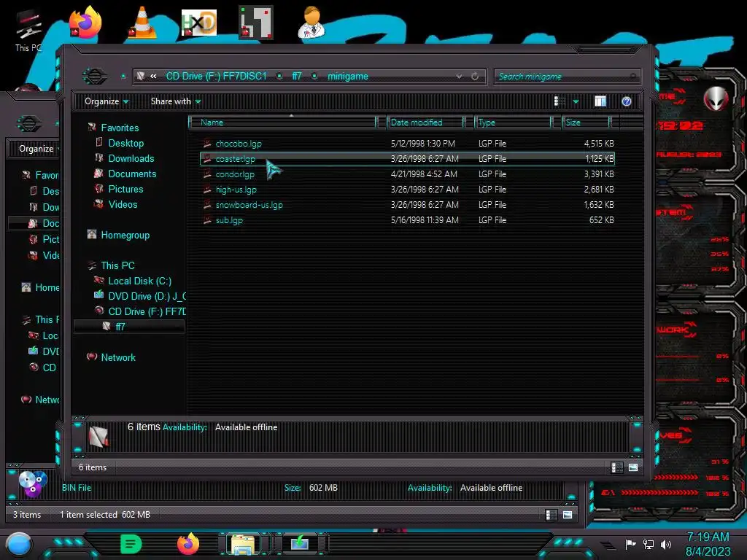Sort files by Date modified column

(425, 122)
